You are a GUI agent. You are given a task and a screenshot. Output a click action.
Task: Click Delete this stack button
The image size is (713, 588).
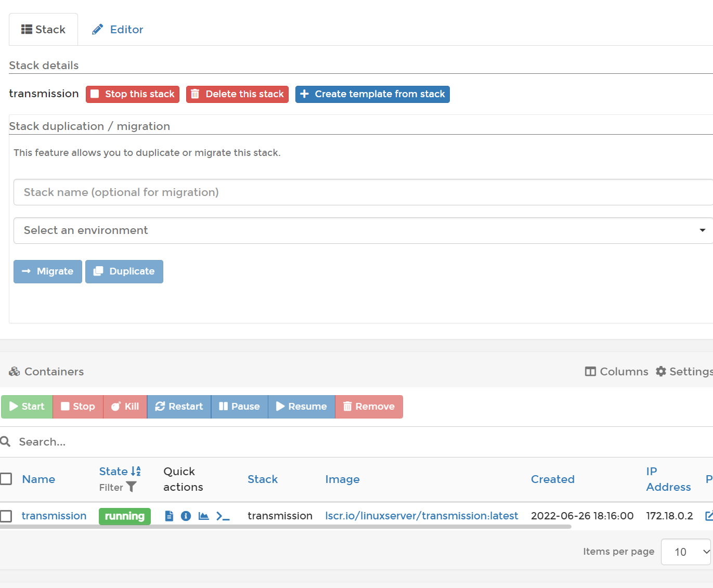coord(237,94)
